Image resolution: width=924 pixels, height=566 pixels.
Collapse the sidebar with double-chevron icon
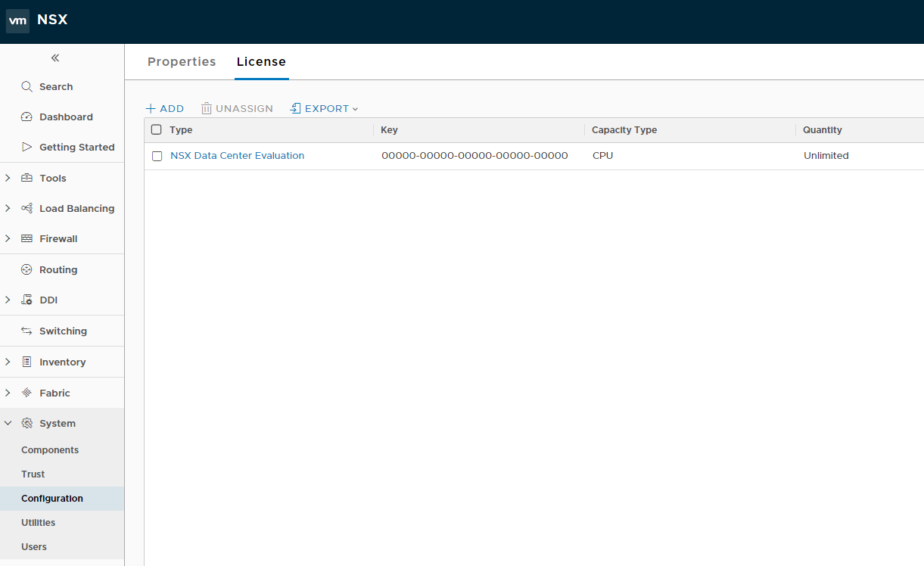(x=55, y=58)
